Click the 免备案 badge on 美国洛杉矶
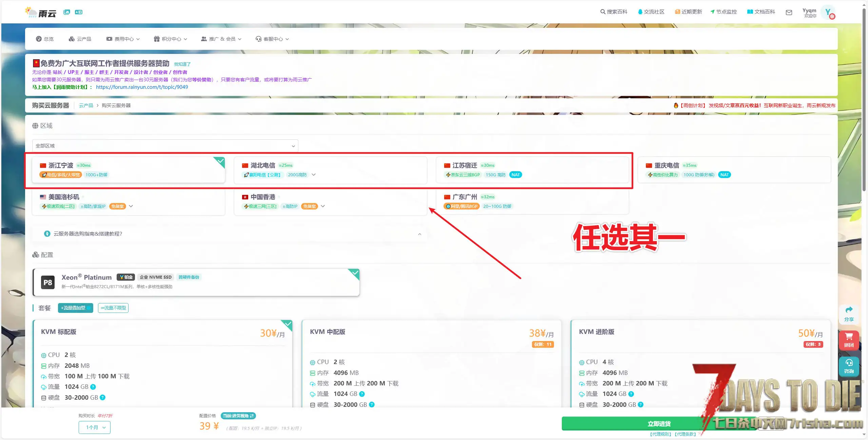The image size is (868, 440). pyautogui.click(x=118, y=206)
